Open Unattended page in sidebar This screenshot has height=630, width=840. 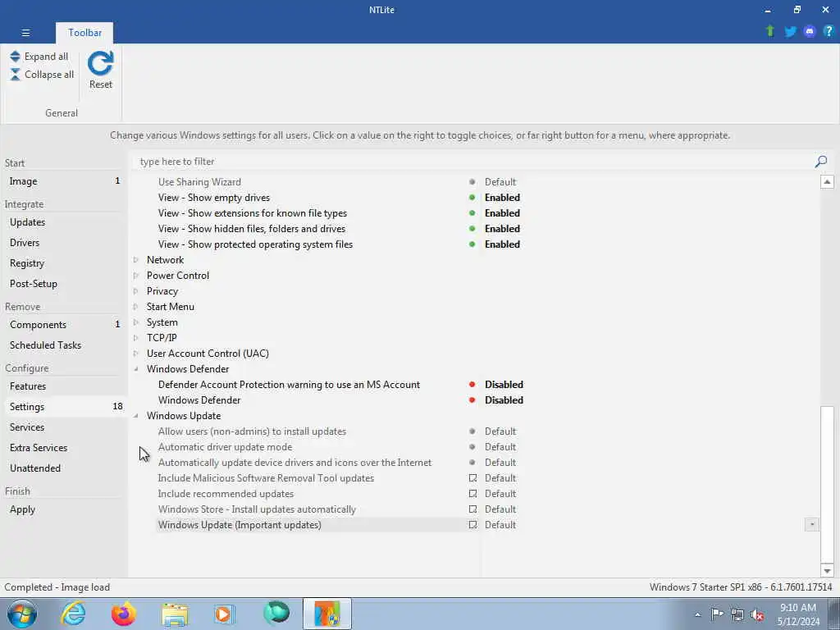point(64,468)
